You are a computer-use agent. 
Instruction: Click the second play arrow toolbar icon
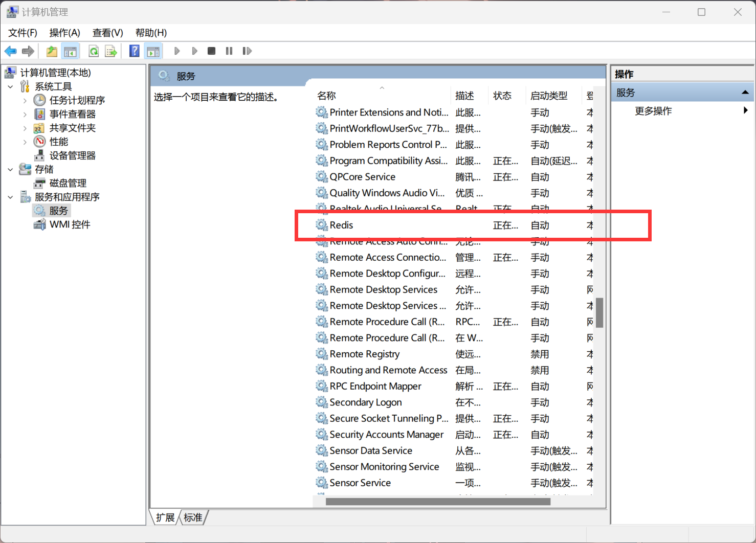click(x=194, y=51)
